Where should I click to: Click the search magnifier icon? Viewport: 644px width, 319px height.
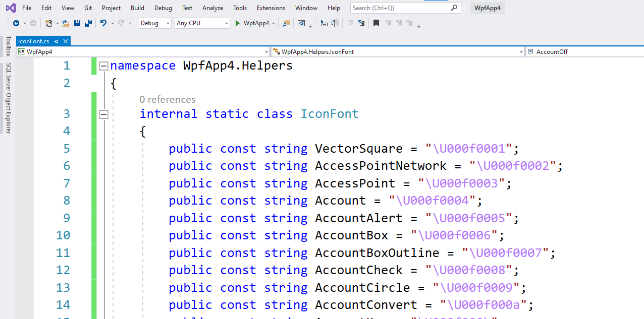454,8
